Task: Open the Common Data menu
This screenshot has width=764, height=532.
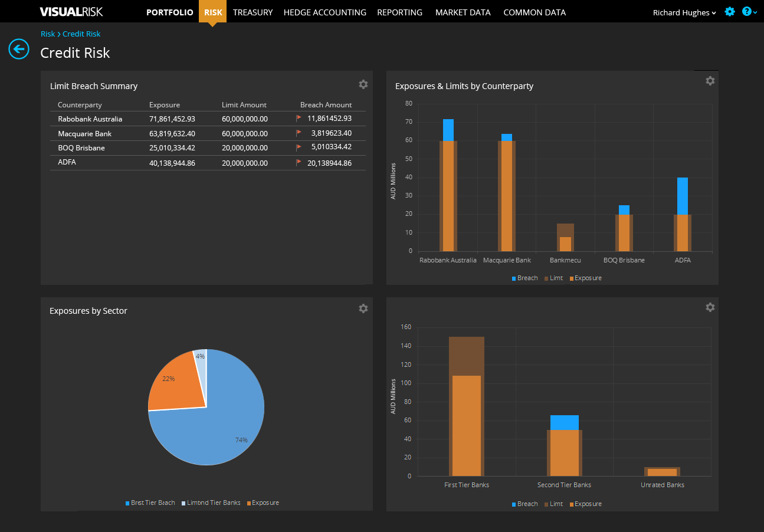Action: click(x=535, y=12)
